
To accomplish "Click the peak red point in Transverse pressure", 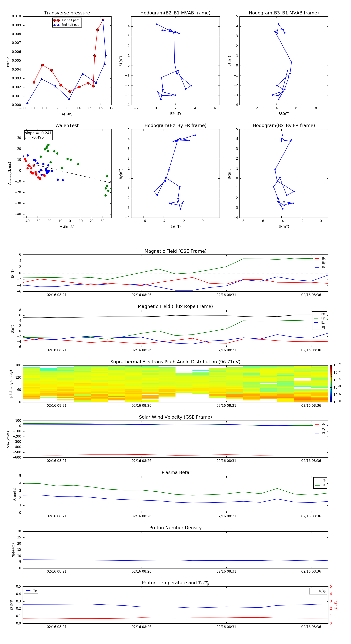I will 103,20.
